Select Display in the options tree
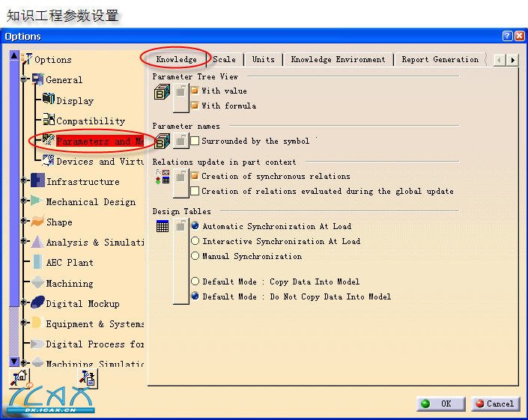 75,100
